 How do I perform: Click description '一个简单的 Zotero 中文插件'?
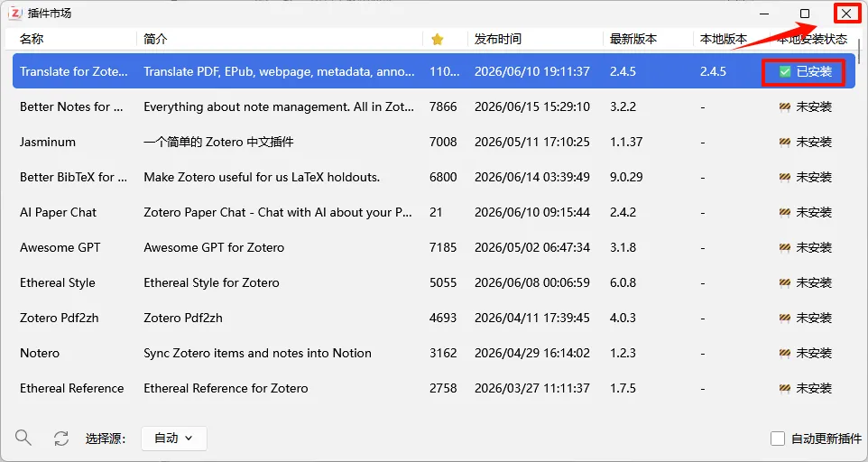[218, 143]
